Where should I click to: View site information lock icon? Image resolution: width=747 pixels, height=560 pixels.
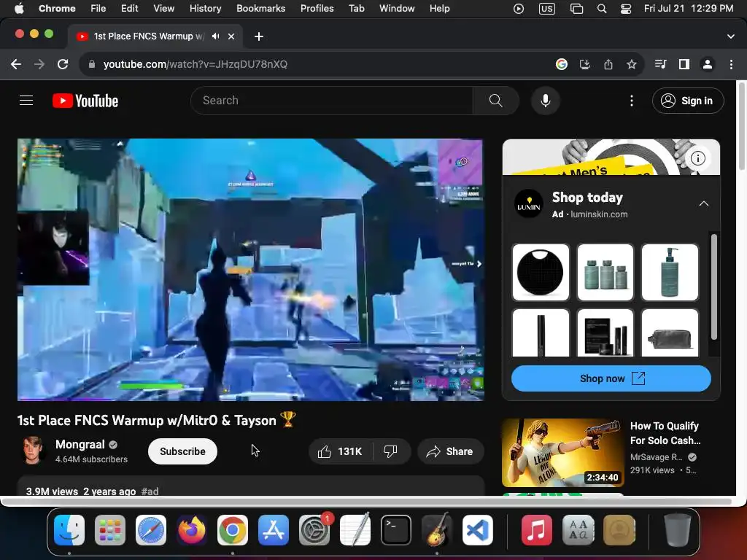tap(92, 64)
